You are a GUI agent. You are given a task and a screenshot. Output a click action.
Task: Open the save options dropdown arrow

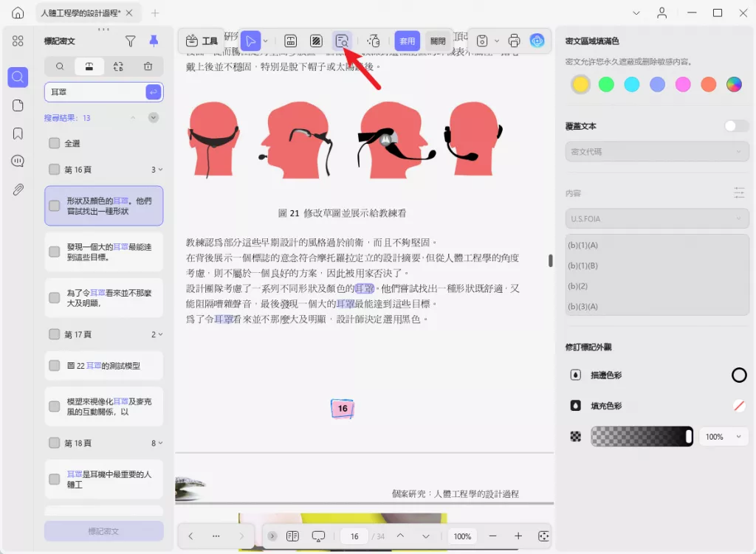(x=497, y=41)
